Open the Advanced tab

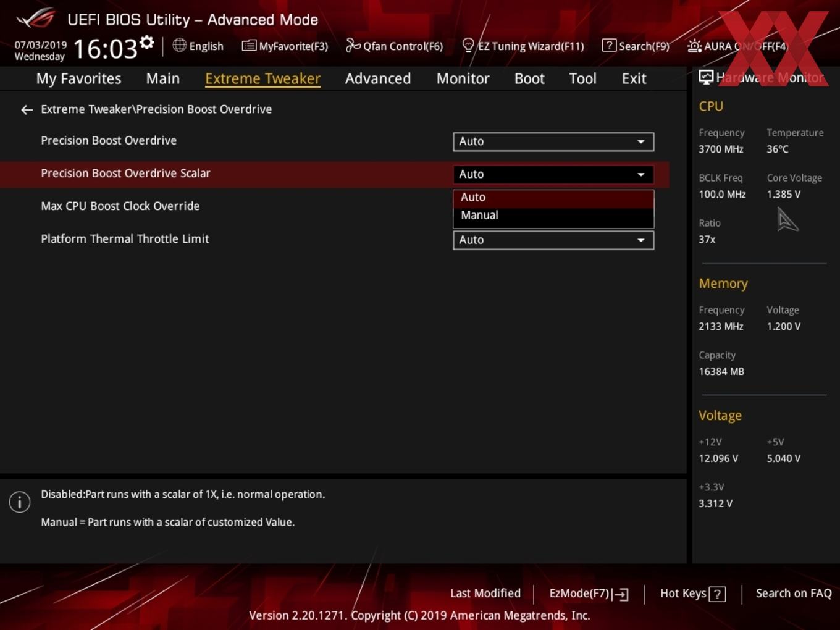click(378, 78)
